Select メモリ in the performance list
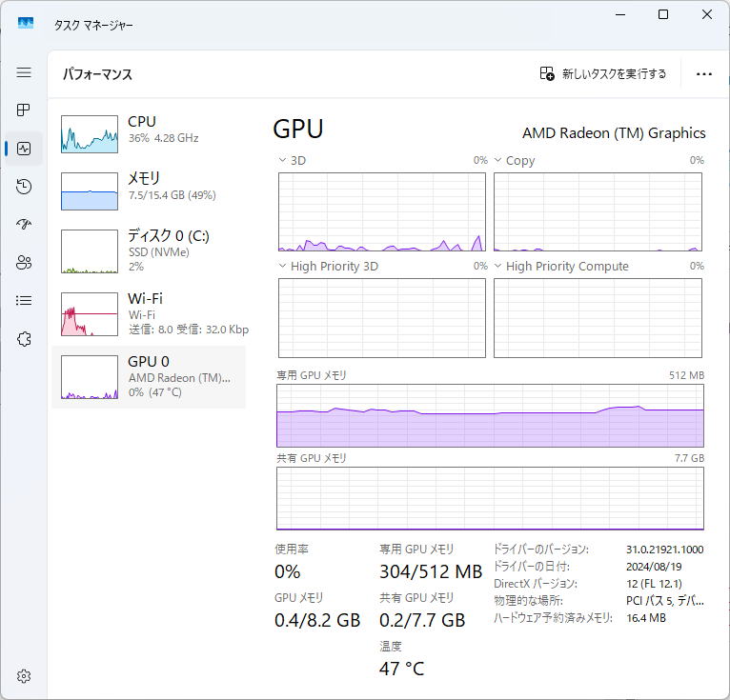 click(x=149, y=187)
